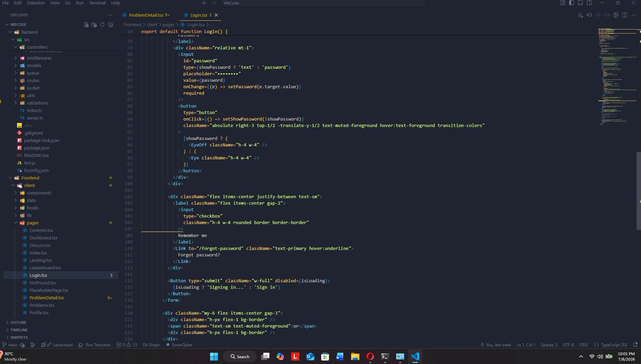641x364 pixels.
Task: Open the Explorer more actions ellipsis
Action: (110, 15)
